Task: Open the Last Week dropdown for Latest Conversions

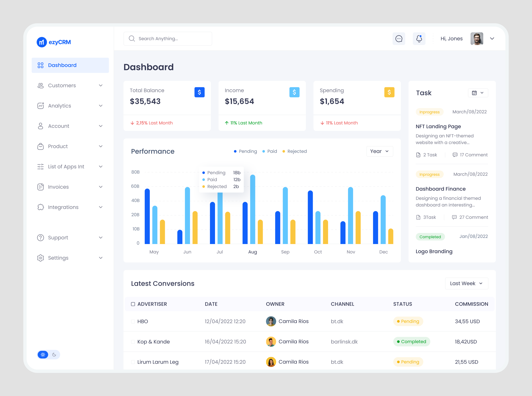Action: pyautogui.click(x=466, y=283)
